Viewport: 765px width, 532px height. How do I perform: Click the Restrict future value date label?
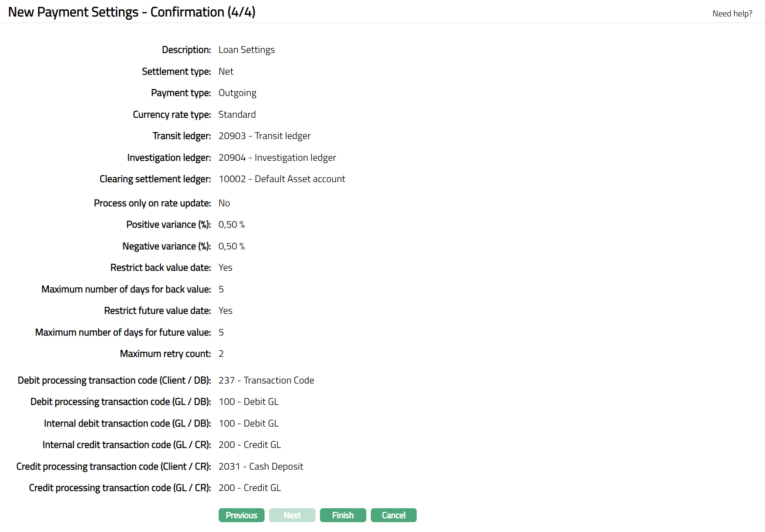coord(158,311)
